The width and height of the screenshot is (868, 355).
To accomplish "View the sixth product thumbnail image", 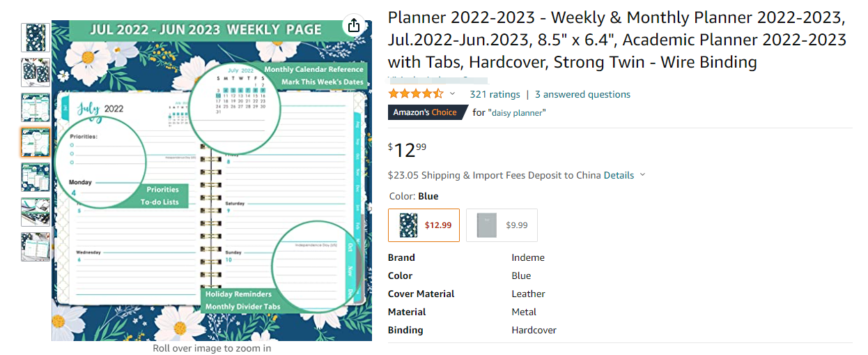I will click(x=36, y=212).
